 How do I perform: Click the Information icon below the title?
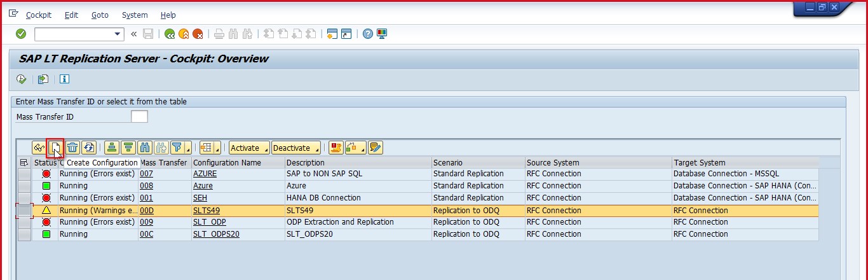[64, 80]
